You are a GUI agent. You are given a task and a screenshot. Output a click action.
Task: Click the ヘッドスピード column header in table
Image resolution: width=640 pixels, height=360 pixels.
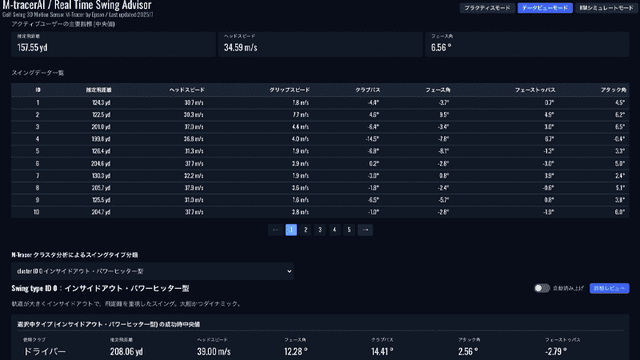[x=187, y=90]
